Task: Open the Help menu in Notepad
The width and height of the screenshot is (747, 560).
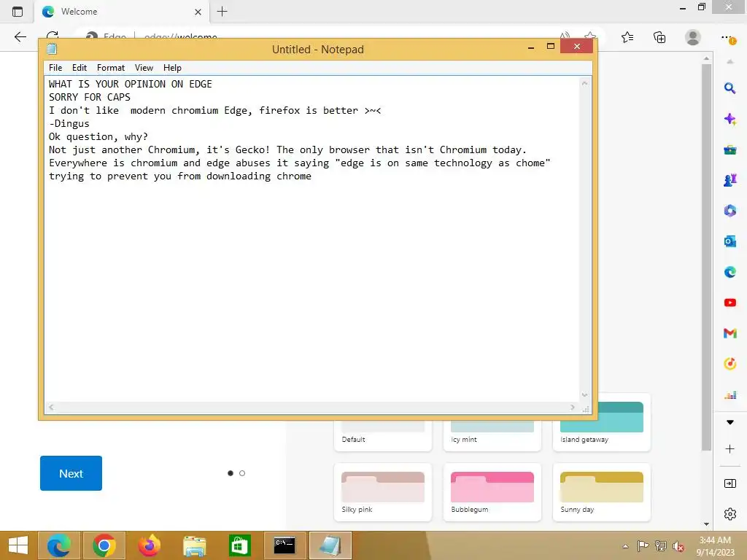Action: pos(172,68)
